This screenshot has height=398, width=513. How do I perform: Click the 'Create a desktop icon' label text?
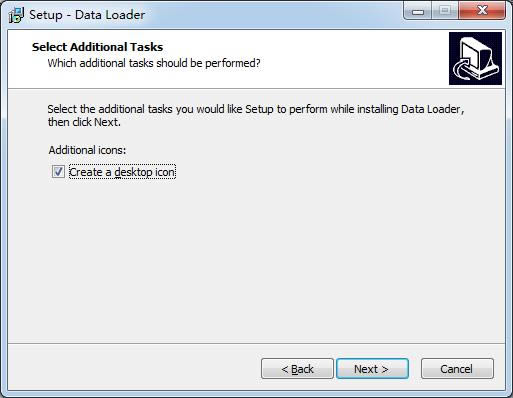click(122, 172)
